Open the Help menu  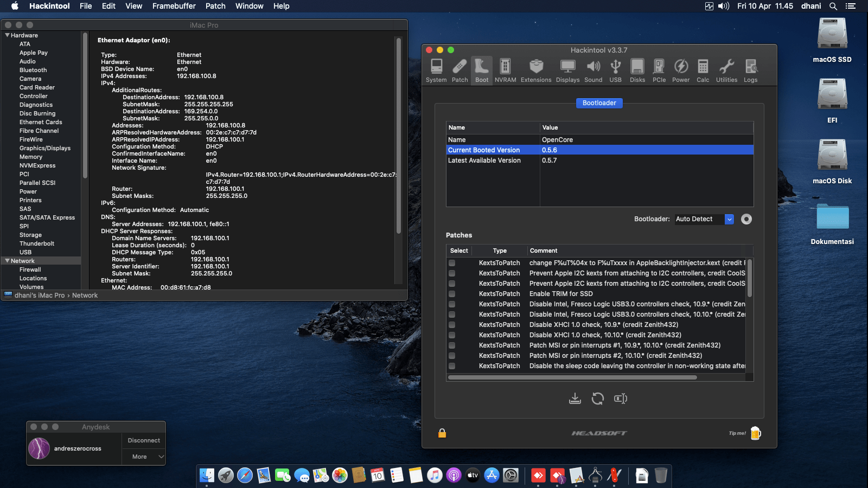tap(281, 6)
